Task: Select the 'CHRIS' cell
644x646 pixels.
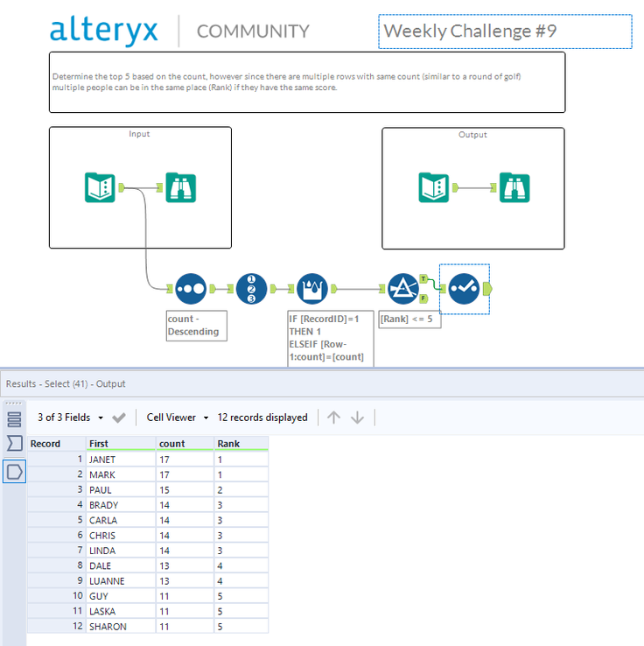Action: tap(121, 536)
